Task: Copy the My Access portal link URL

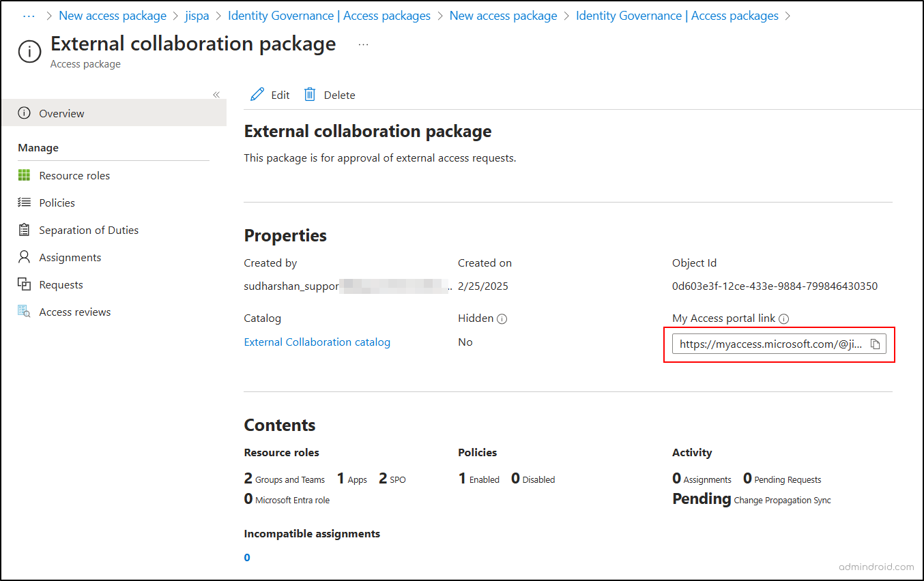Action: pos(876,344)
